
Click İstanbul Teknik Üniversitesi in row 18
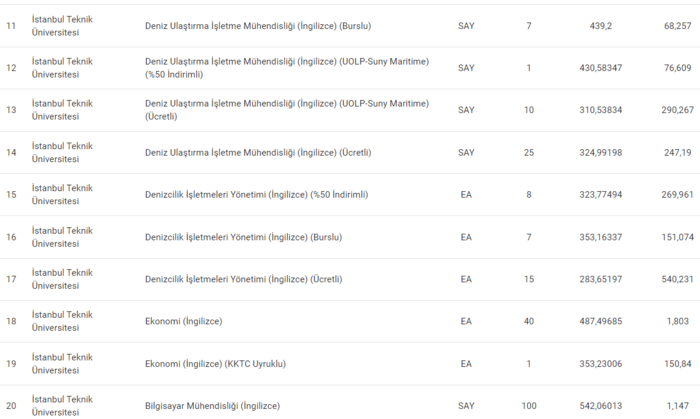click(62, 321)
